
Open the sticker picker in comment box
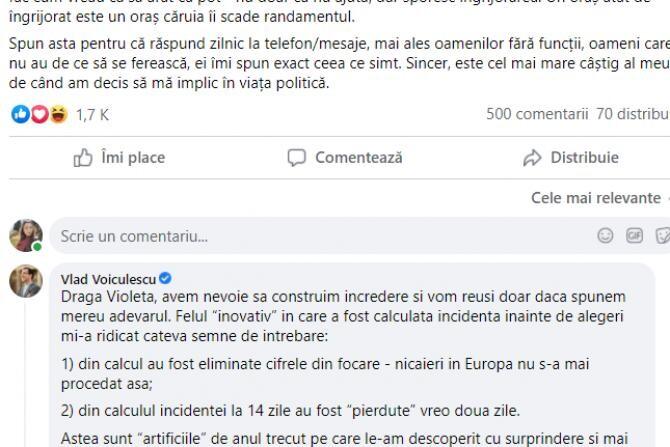click(x=662, y=237)
